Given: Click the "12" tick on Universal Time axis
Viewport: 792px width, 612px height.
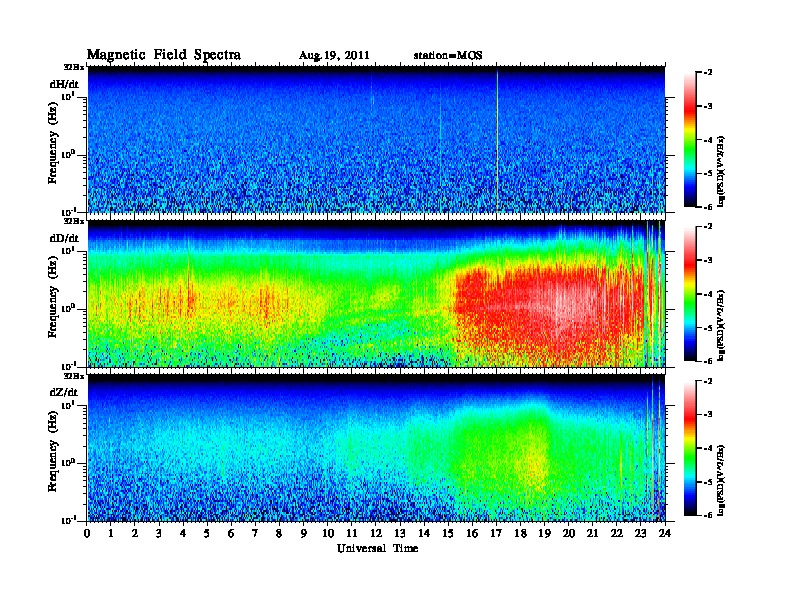Looking at the screenshot, I should [376, 533].
